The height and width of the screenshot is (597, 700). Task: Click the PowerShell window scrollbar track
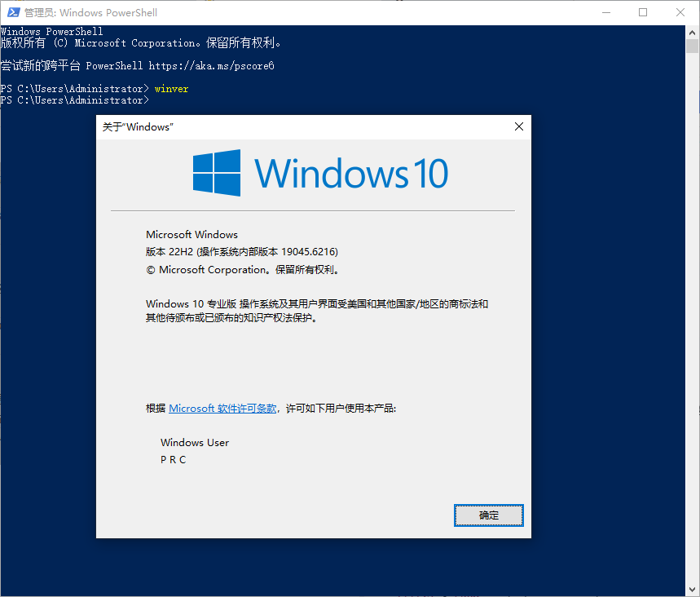[x=694, y=326]
